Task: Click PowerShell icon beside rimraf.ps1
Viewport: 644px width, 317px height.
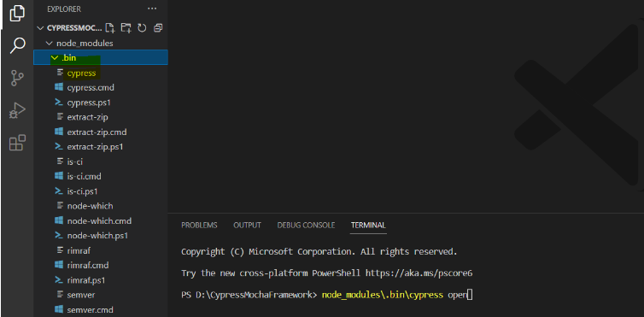Action: [x=59, y=280]
